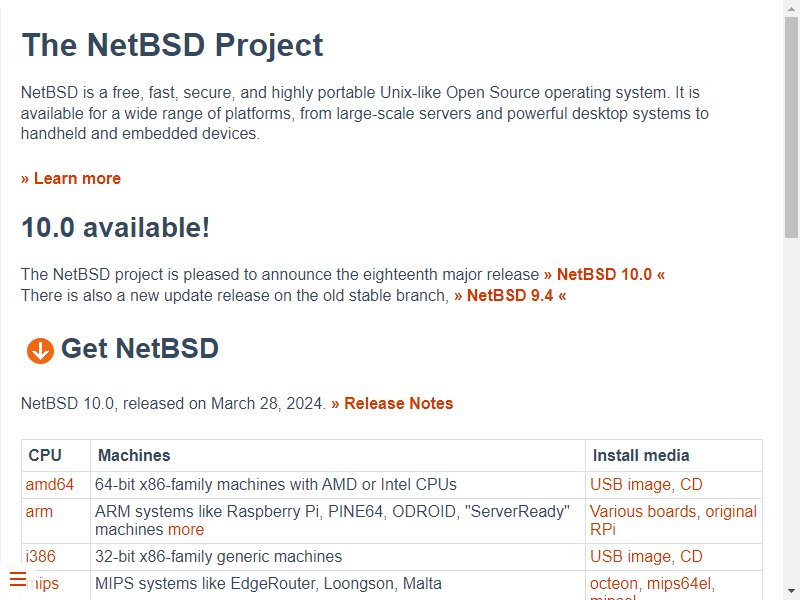The width and height of the screenshot is (800, 600).
Task: Follow the NetBSD 10.0 release link
Action: (x=605, y=274)
